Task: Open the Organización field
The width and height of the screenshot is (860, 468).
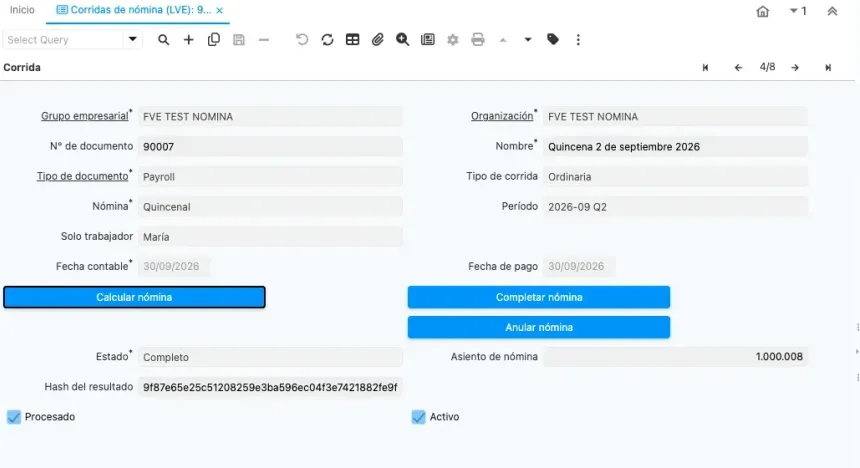Action: pyautogui.click(x=675, y=116)
